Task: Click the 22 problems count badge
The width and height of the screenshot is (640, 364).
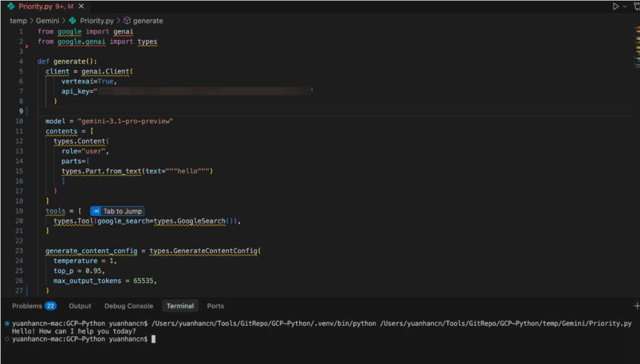Action: click(x=50, y=306)
